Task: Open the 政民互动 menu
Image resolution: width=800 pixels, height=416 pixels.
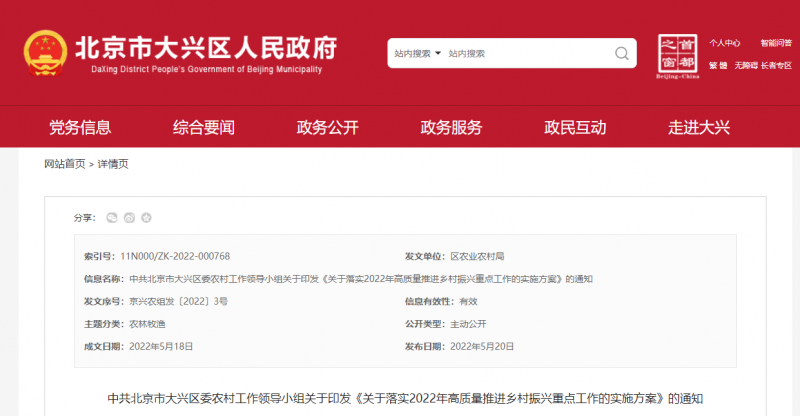Action: click(x=575, y=127)
